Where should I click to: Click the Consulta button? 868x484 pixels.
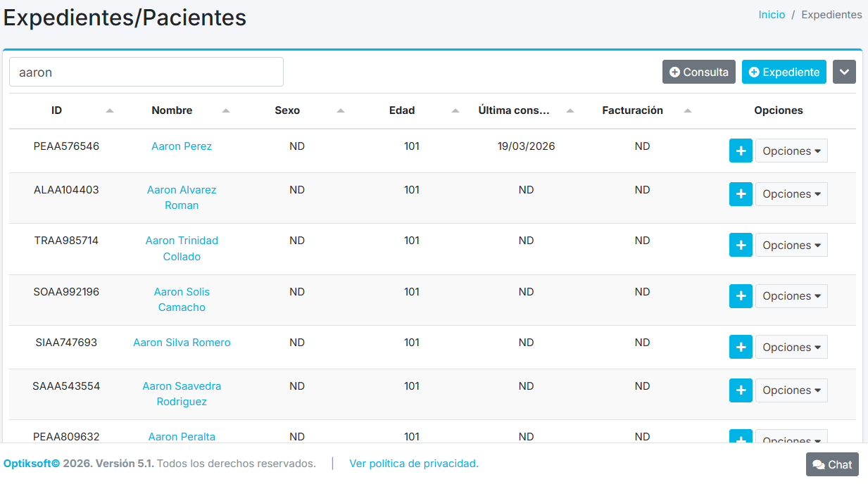pos(698,72)
